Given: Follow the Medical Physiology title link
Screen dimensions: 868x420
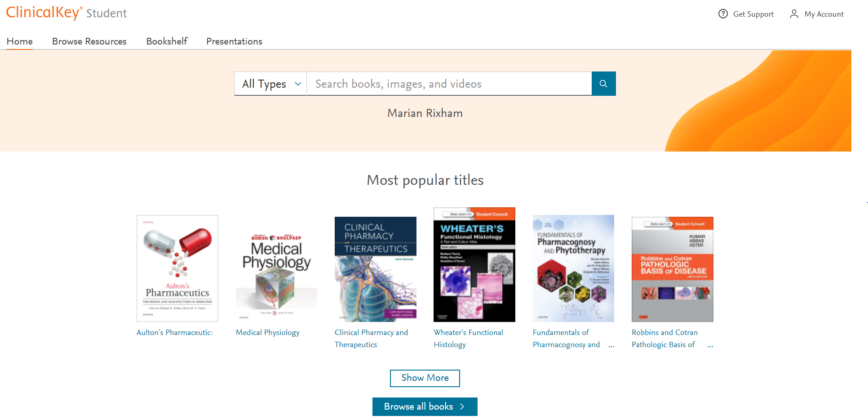Looking at the screenshot, I should coord(268,332).
